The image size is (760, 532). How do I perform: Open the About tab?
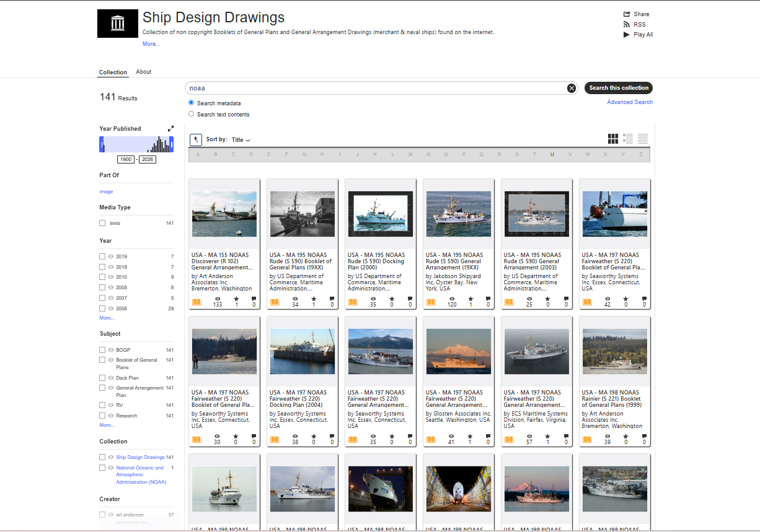(144, 72)
